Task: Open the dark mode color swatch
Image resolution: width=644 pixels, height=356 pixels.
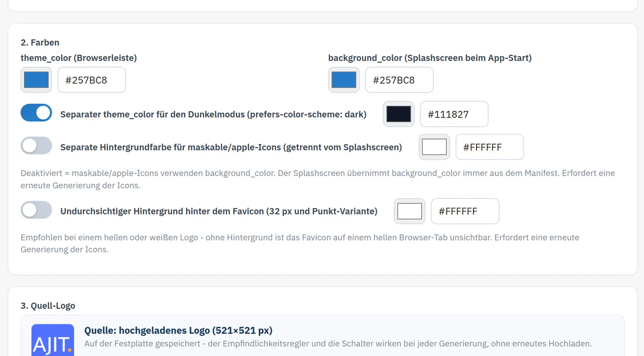Action: point(398,114)
